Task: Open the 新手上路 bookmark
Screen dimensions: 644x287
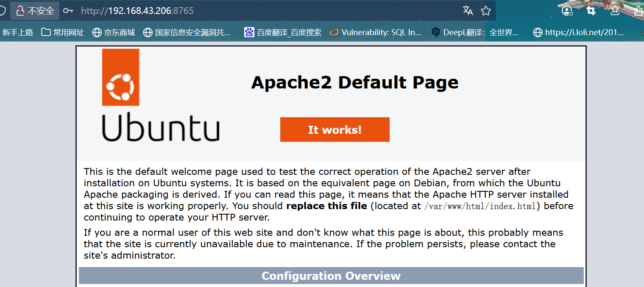Action: coord(17,32)
